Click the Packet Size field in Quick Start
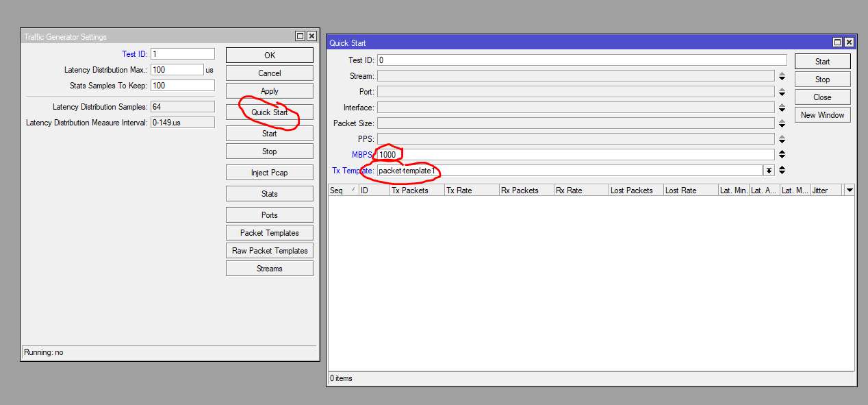Image resolution: width=868 pixels, height=405 pixels. tap(576, 123)
